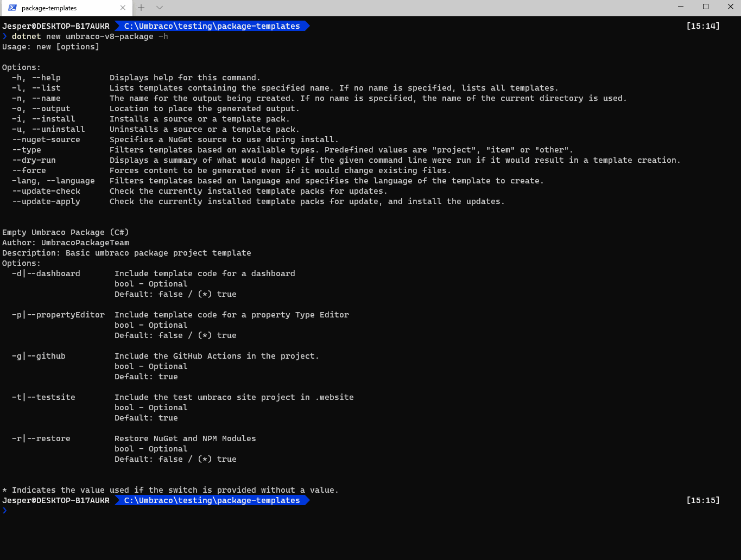Click the '--force' option
This screenshot has width=741, height=560.
[x=29, y=170]
